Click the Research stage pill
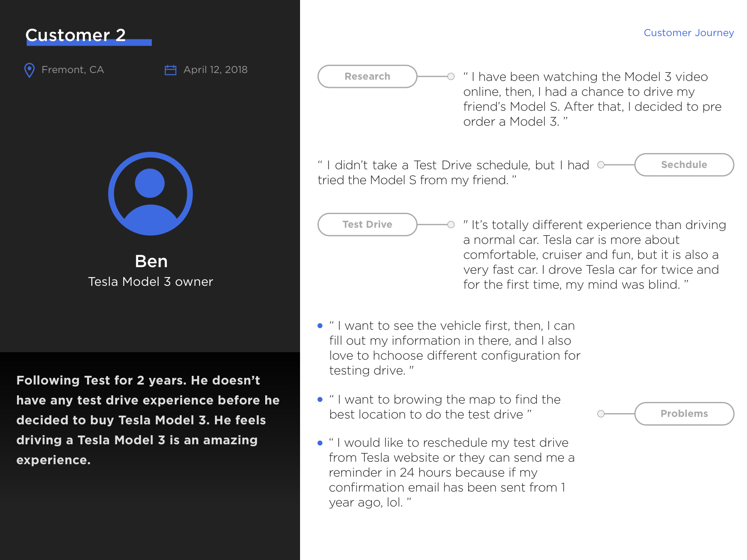 click(367, 76)
